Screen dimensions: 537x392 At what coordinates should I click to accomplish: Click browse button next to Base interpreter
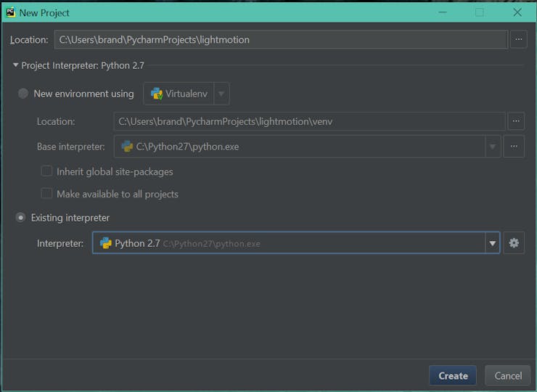514,147
